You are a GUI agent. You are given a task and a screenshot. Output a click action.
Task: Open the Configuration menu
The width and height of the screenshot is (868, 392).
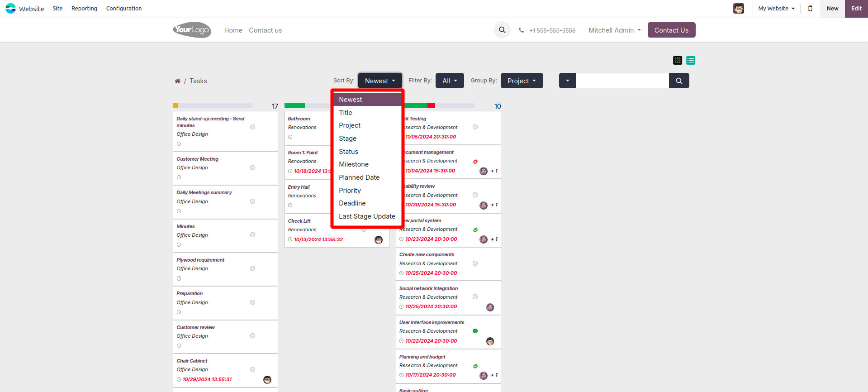click(124, 9)
